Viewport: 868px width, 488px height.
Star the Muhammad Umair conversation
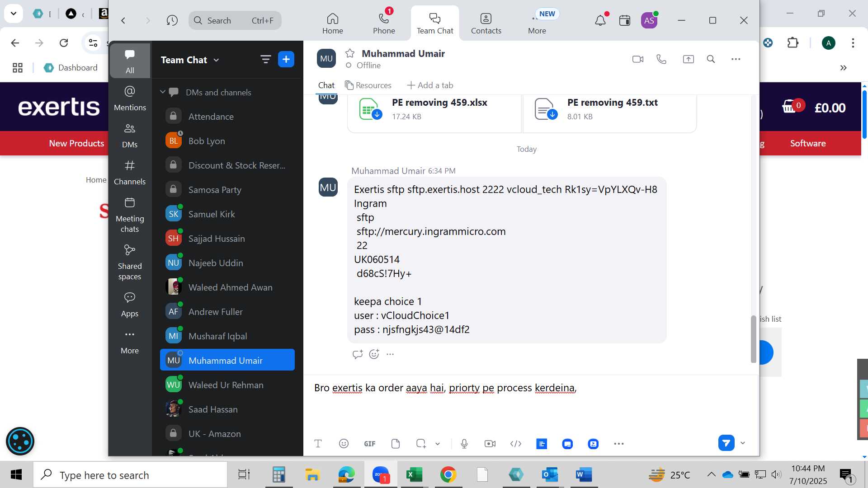pyautogui.click(x=350, y=53)
